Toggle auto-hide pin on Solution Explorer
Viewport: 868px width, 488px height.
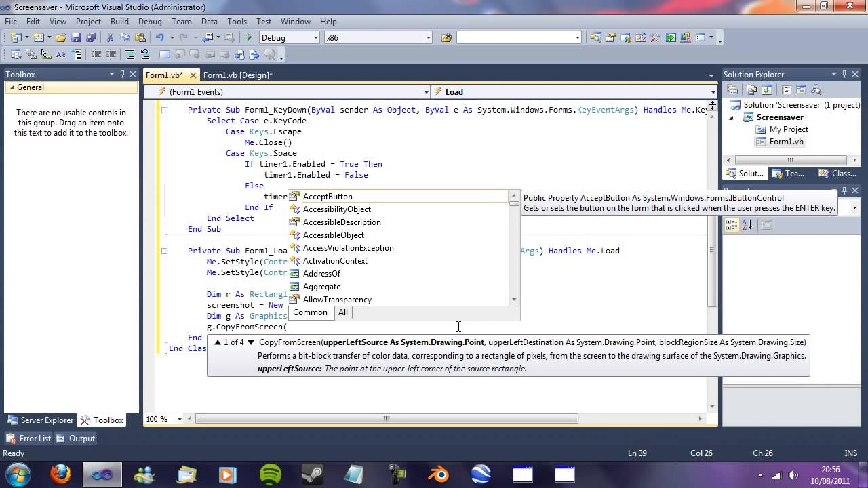[x=844, y=74]
